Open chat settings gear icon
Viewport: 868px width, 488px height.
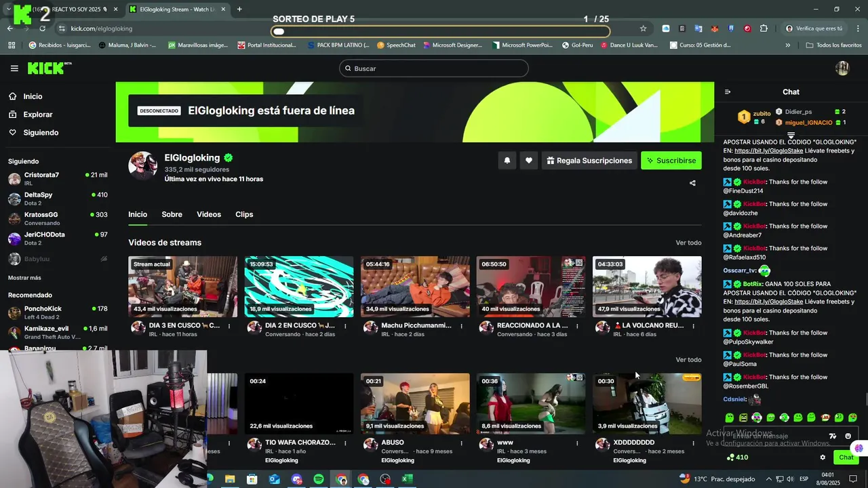[x=823, y=457]
